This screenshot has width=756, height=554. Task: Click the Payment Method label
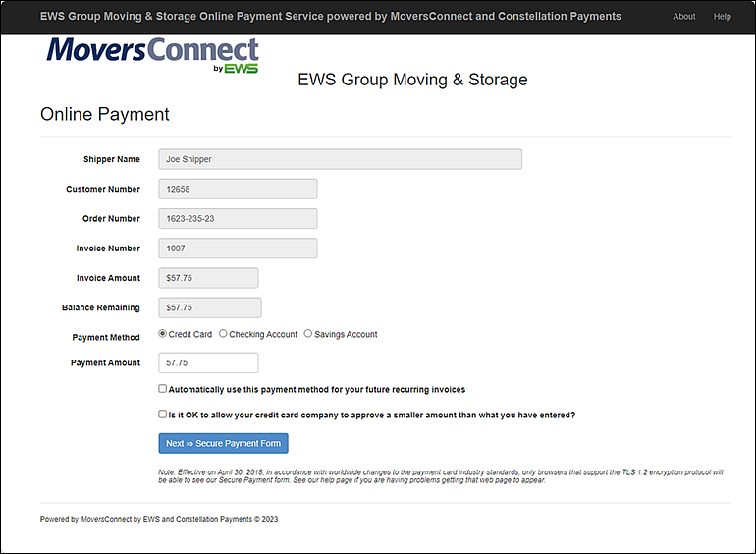click(106, 337)
